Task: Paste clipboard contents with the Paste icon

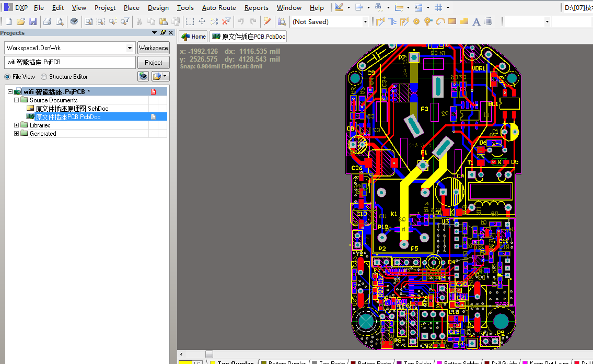Action: pyautogui.click(x=164, y=22)
